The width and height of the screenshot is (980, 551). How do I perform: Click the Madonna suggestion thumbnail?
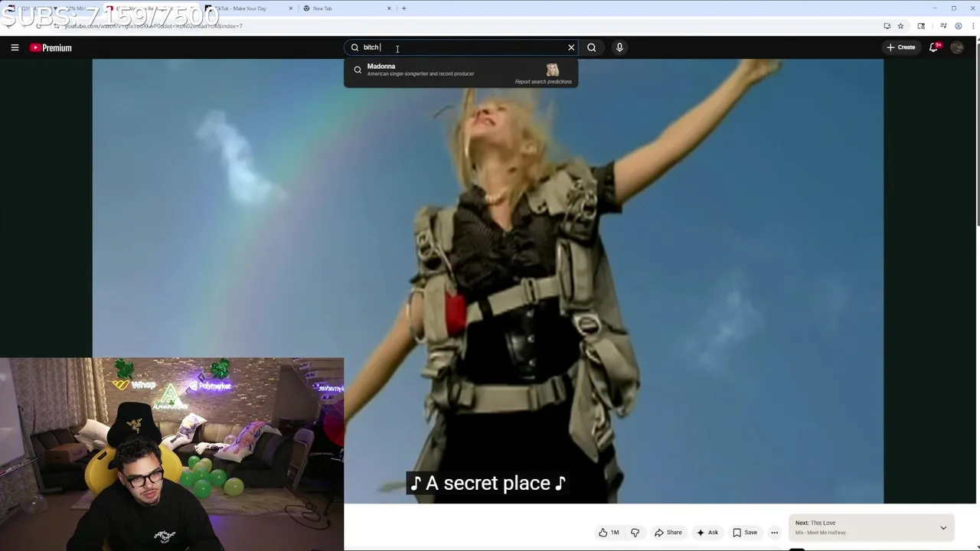tap(552, 70)
